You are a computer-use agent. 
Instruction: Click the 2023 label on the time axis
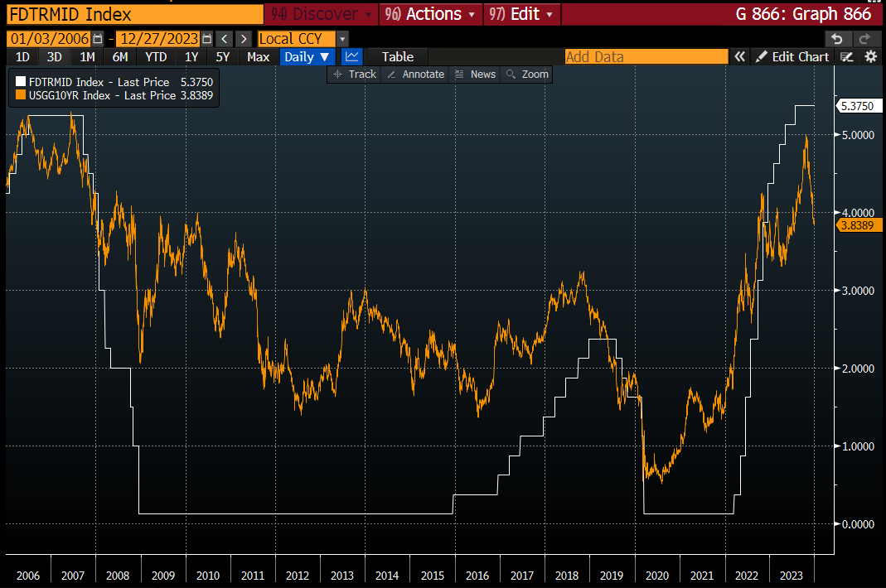[791, 576]
